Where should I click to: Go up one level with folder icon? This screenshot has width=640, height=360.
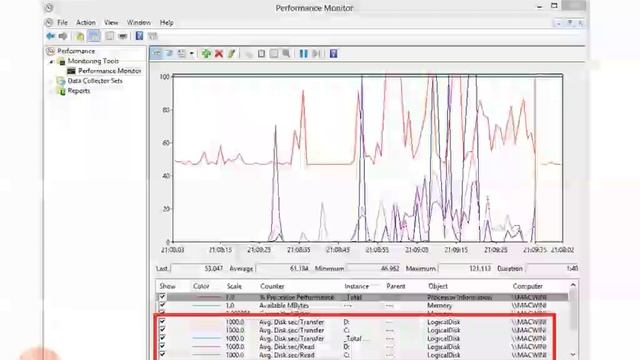click(80, 36)
